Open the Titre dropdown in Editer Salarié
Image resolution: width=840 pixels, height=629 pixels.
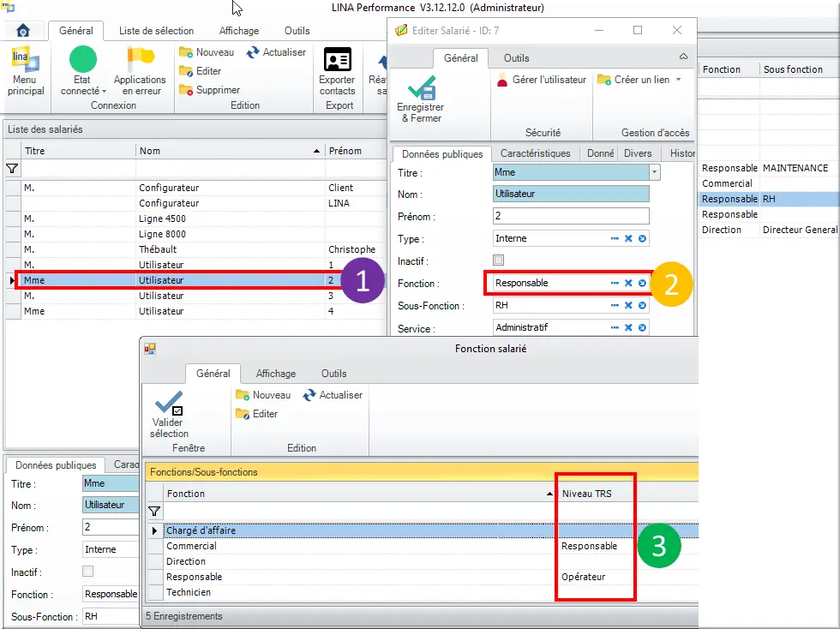[x=655, y=172]
